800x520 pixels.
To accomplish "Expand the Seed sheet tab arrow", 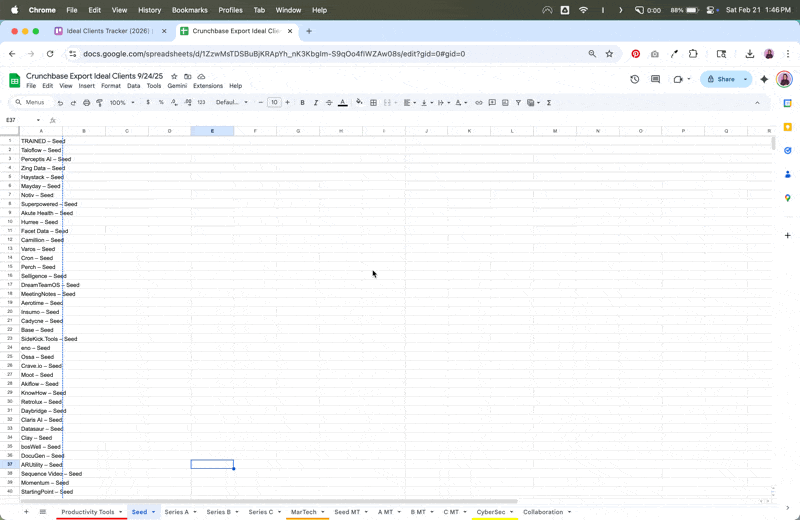I will tap(154, 512).
